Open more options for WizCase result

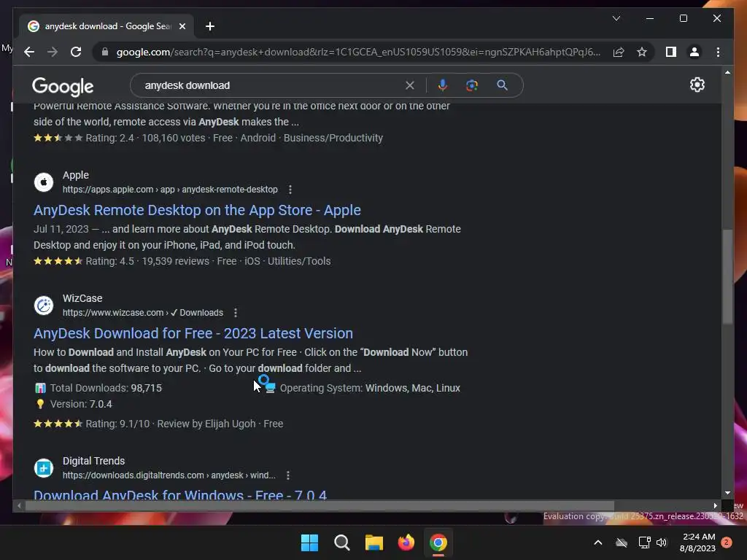236,313
